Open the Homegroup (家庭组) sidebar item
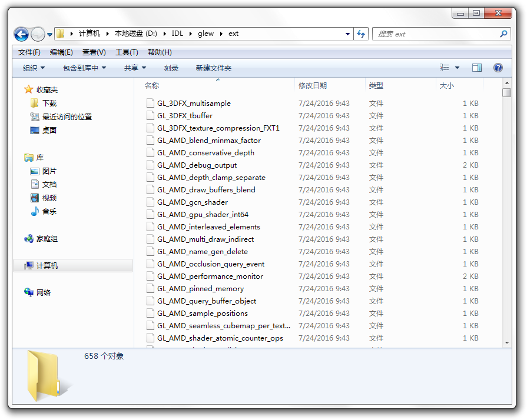This screenshot has height=420, width=527. (x=47, y=239)
